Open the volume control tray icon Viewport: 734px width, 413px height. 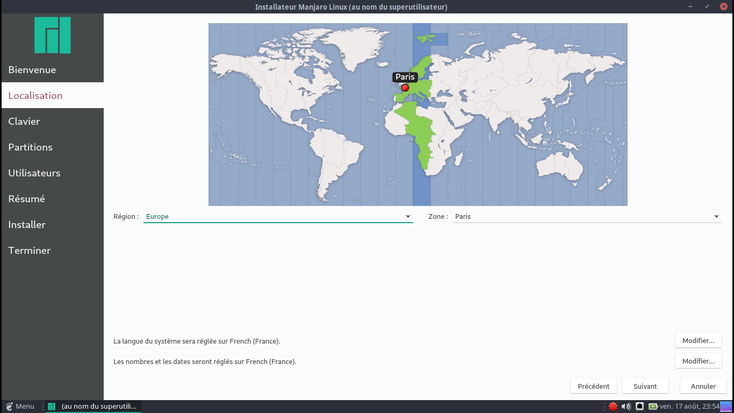[626, 406]
